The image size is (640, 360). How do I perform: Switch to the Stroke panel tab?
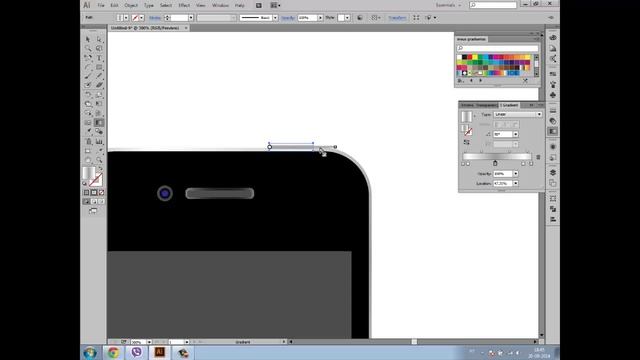[x=467, y=105]
